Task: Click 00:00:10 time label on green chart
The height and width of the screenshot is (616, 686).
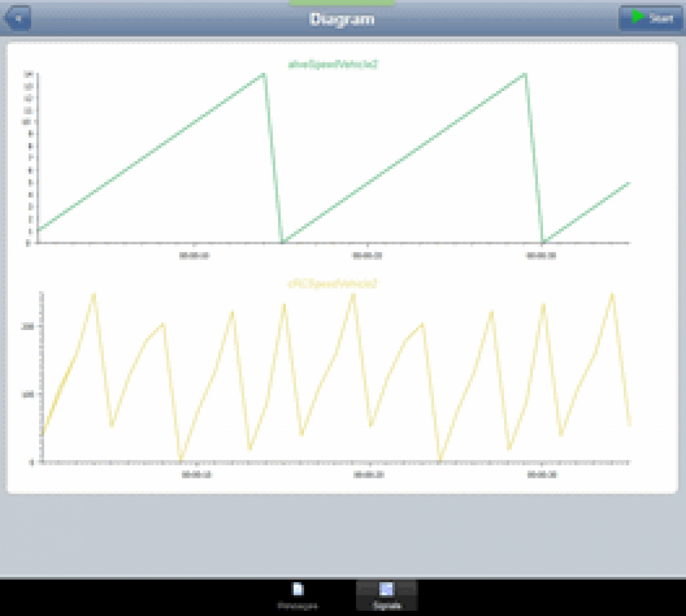Action: click(194, 256)
